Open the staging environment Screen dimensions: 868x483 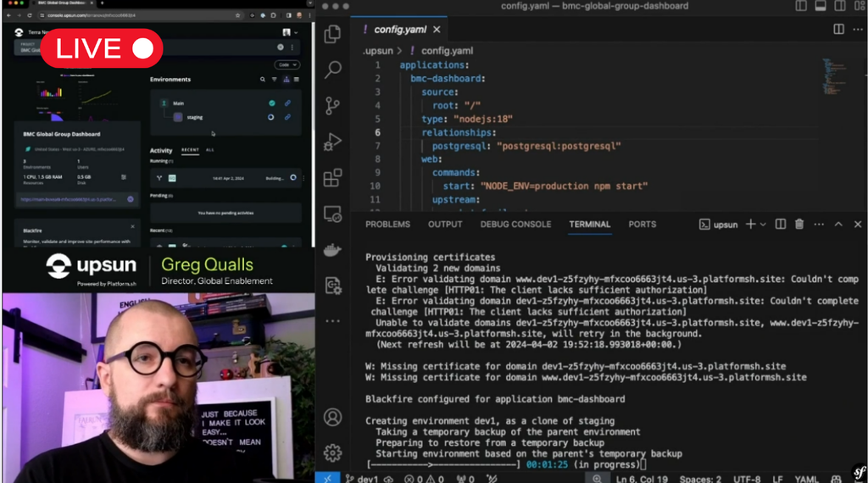coord(195,117)
